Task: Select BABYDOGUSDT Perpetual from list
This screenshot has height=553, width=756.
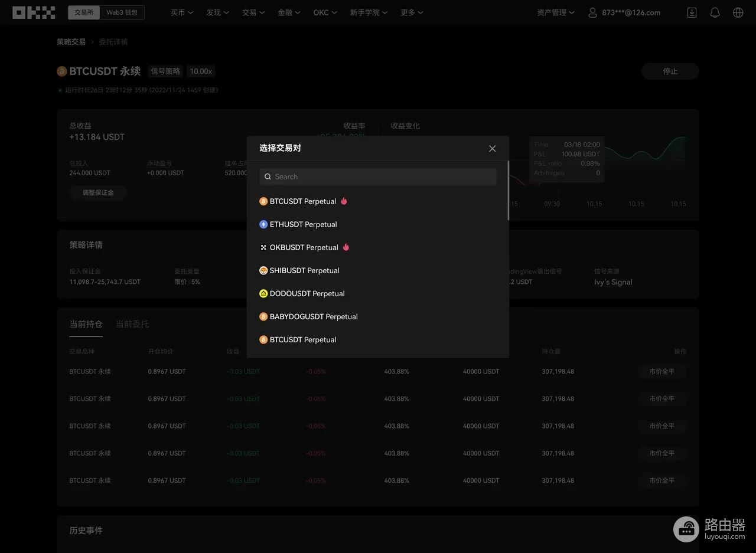Action: [378, 316]
